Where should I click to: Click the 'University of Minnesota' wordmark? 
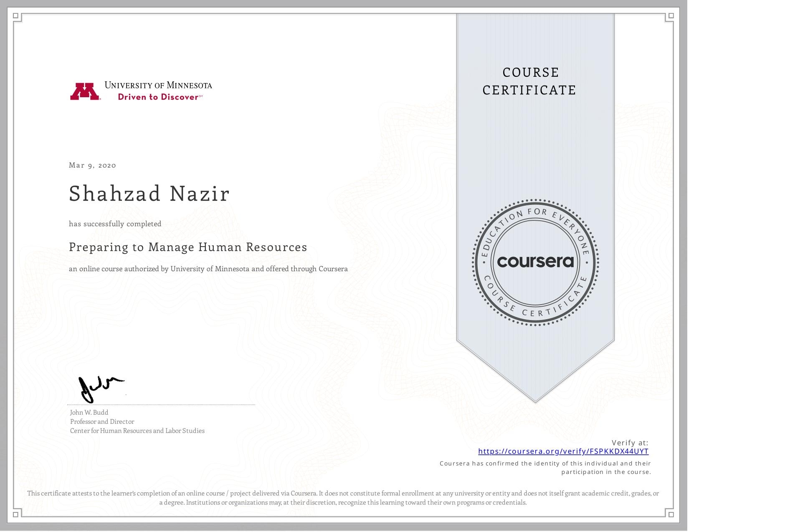click(x=158, y=85)
